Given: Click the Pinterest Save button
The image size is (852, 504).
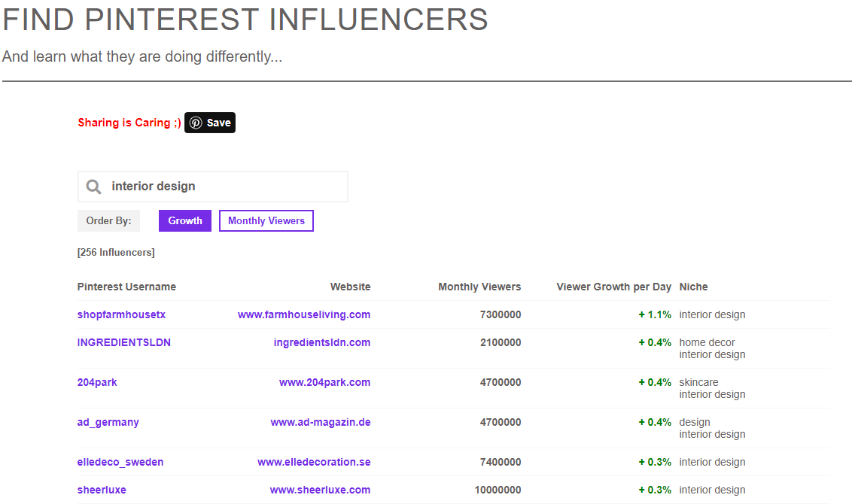Looking at the screenshot, I should click(210, 123).
